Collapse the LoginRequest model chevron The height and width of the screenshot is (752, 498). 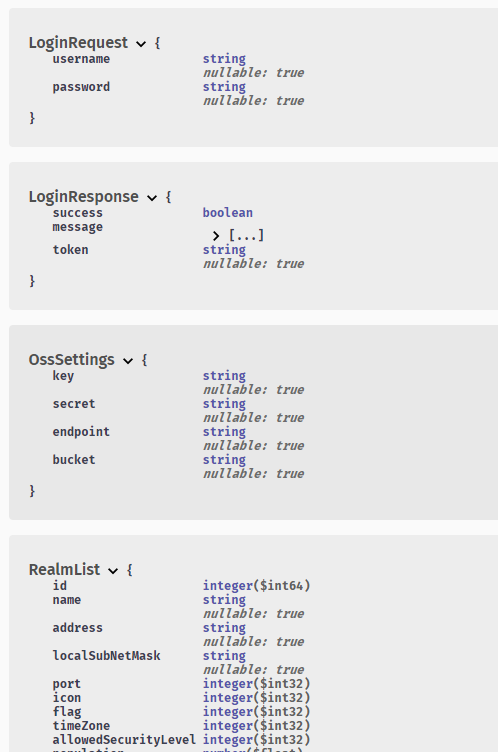pyautogui.click(x=141, y=44)
